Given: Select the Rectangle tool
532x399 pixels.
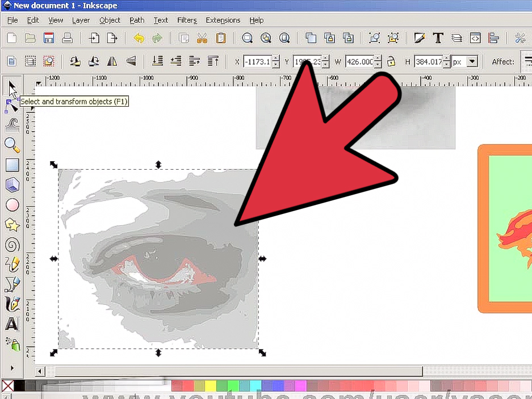Looking at the screenshot, I should [12, 165].
